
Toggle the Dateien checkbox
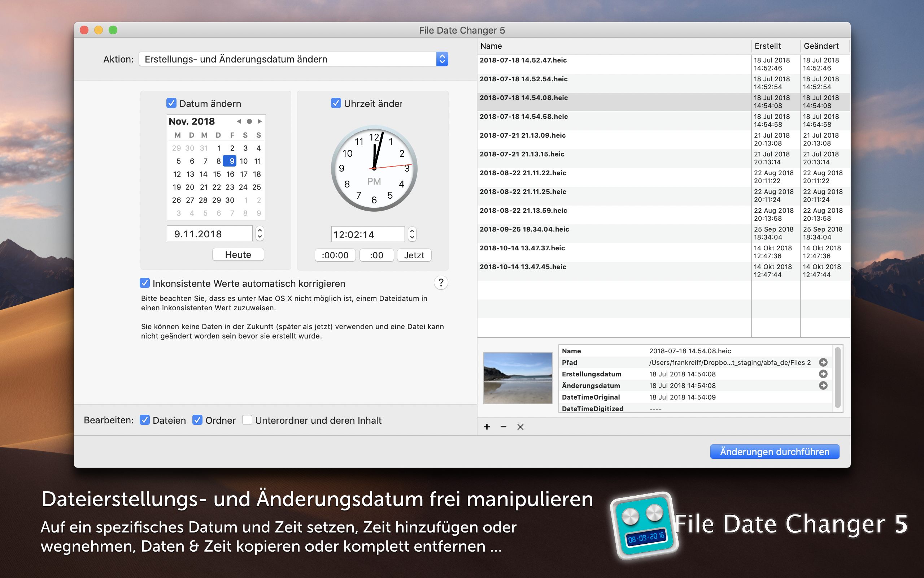pyautogui.click(x=145, y=420)
